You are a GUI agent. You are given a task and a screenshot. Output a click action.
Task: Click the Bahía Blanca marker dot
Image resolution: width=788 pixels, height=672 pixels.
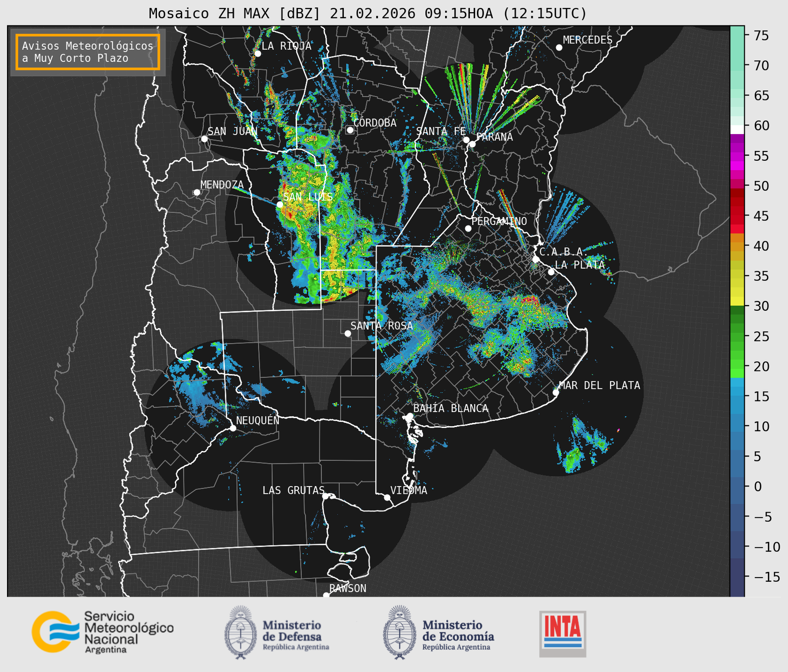(x=410, y=416)
